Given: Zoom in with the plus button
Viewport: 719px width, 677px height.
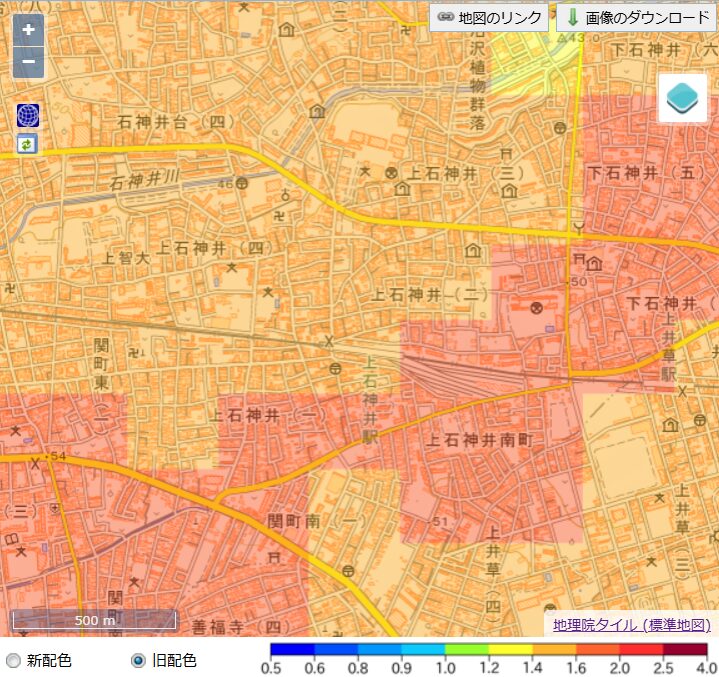Looking at the screenshot, I should [28, 30].
